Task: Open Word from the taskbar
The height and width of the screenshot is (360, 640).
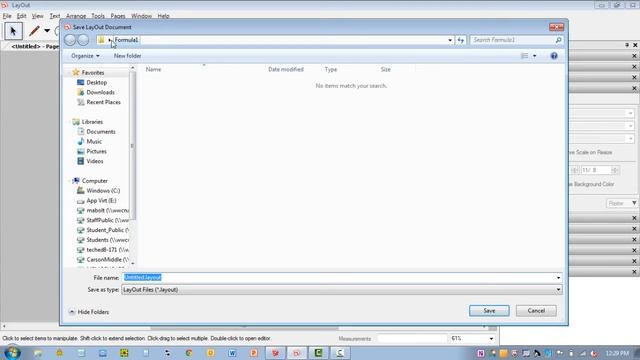Action: pyautogui.click(x=232, y=353)
